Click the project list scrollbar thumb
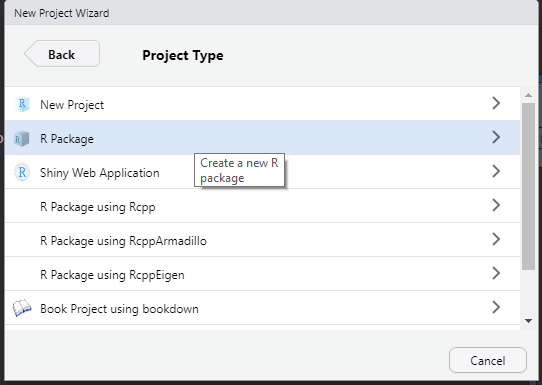The image size is (542, 385). (528, 186)
